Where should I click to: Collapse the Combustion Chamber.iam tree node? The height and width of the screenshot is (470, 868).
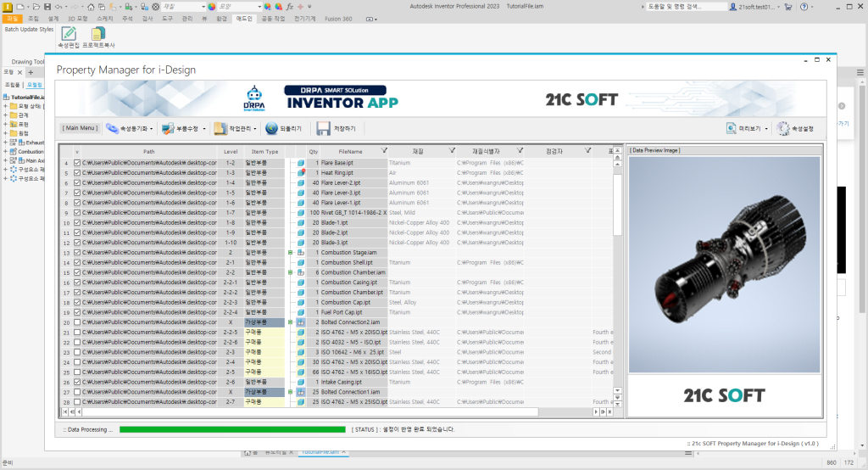(x=290, y=272)
